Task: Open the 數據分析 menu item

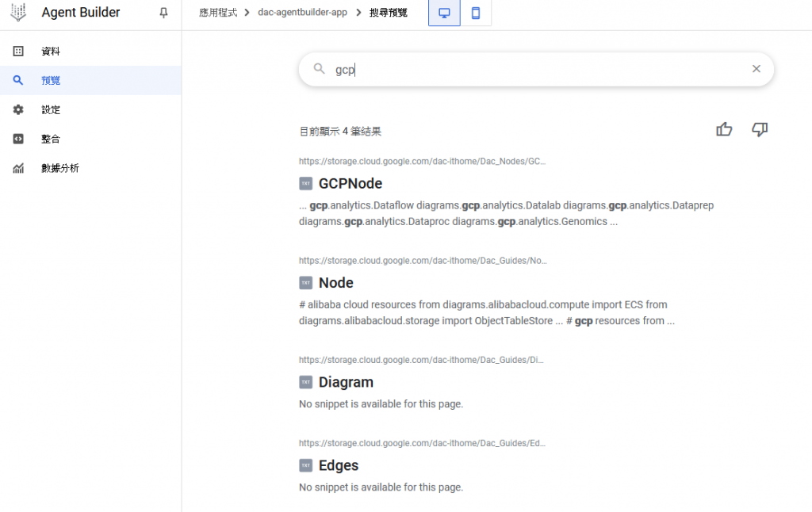Action: [90, 168]
